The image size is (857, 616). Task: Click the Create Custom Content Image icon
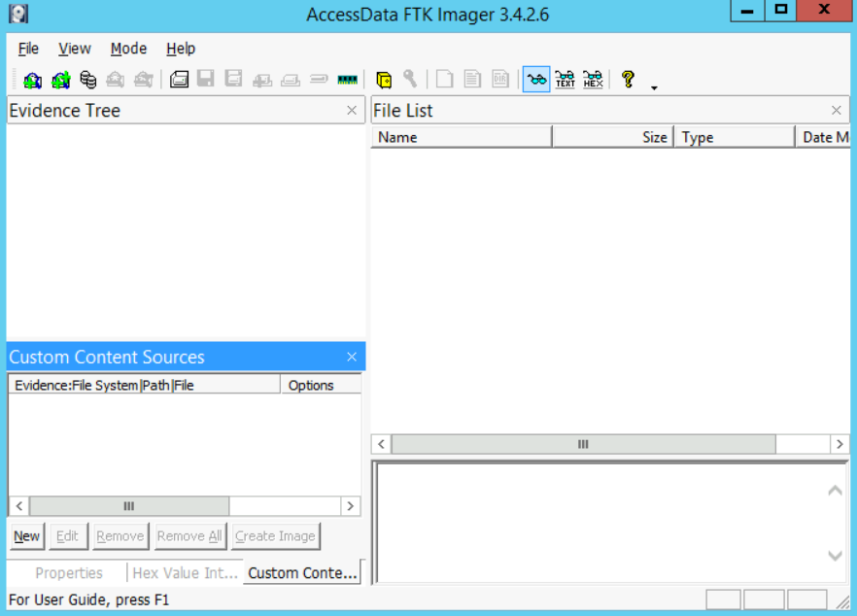(x=291, y=81)
